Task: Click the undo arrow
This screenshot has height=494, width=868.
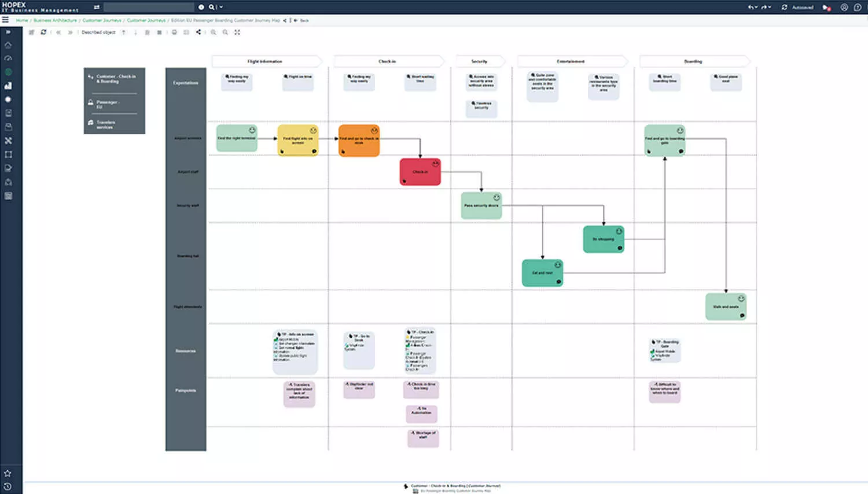Action: pyautogui.click(x=751, y=7)
